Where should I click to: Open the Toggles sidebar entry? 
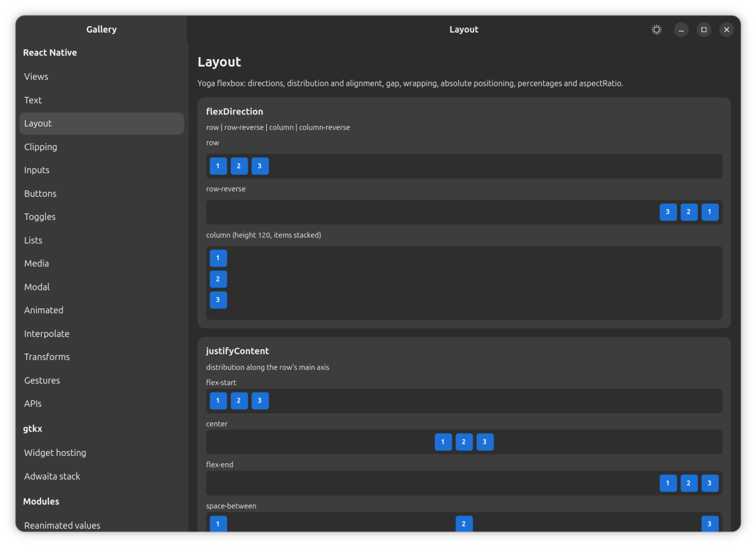(x=102, y=217)
